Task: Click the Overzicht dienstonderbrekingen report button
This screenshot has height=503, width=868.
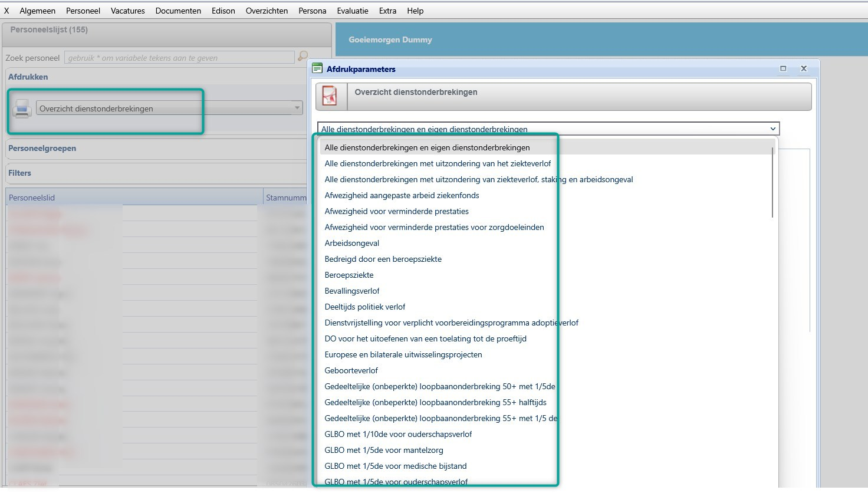Action: tap(564, 96)
